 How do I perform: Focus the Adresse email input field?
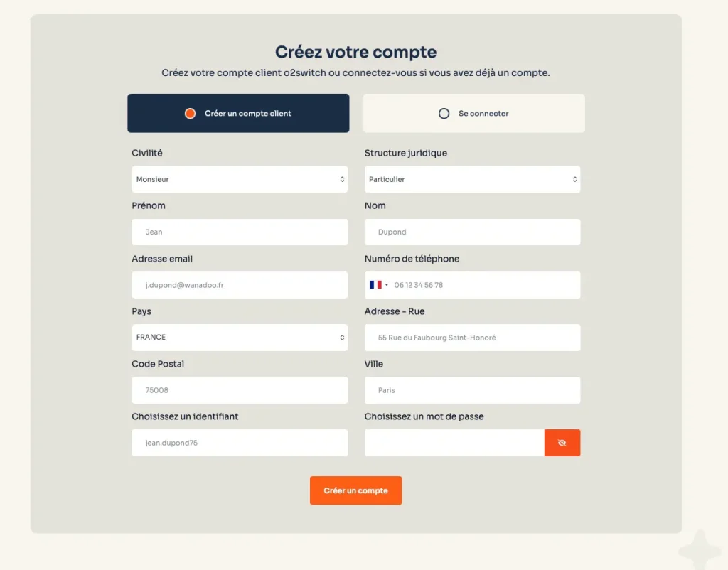pyautogui.click(x=240, y=285)
